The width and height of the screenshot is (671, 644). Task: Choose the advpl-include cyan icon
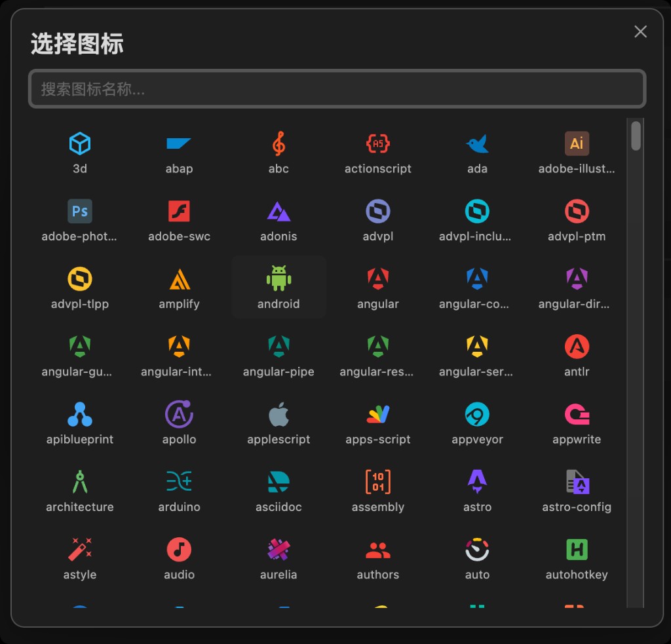477,211
